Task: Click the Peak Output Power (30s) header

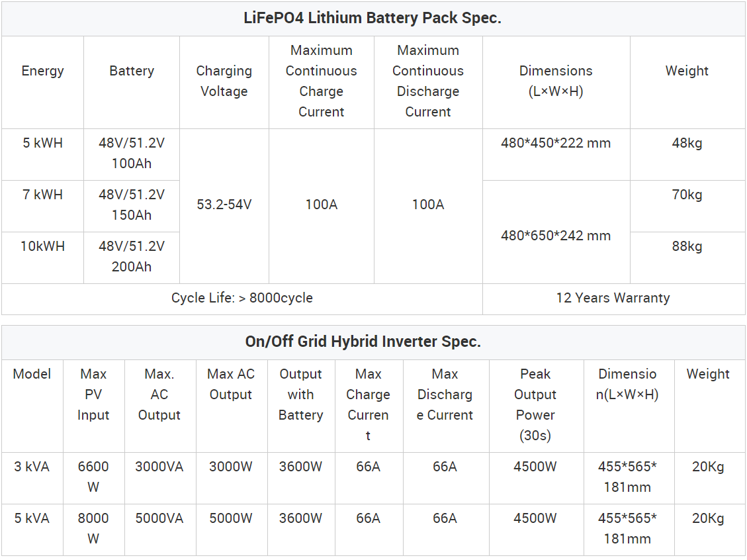Action: (x=536, y=406)
